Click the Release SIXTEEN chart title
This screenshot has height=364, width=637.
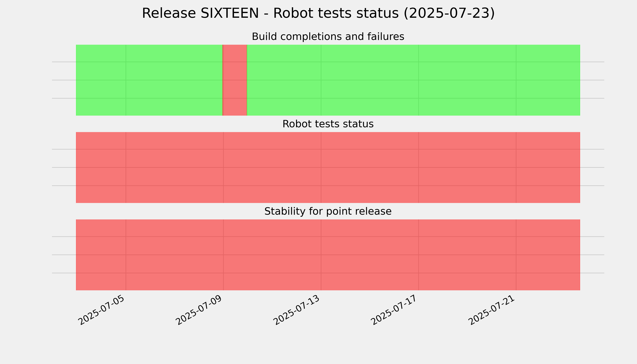click(318, 13)
